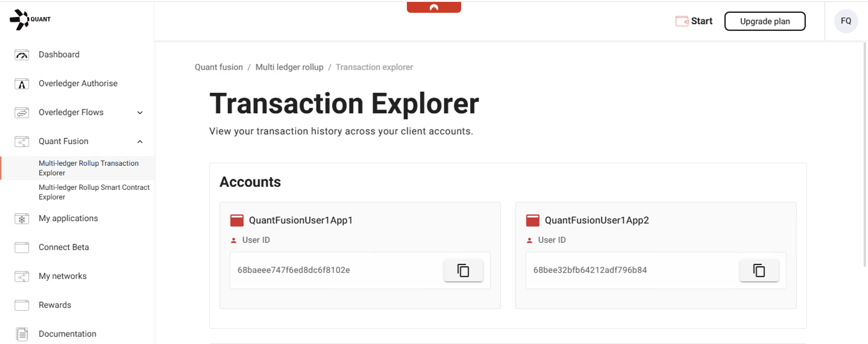868x344 pixels.
Task: Go to Quant fusion breadcrumb link
Action: pyautogui.click(x=219, y=67)
